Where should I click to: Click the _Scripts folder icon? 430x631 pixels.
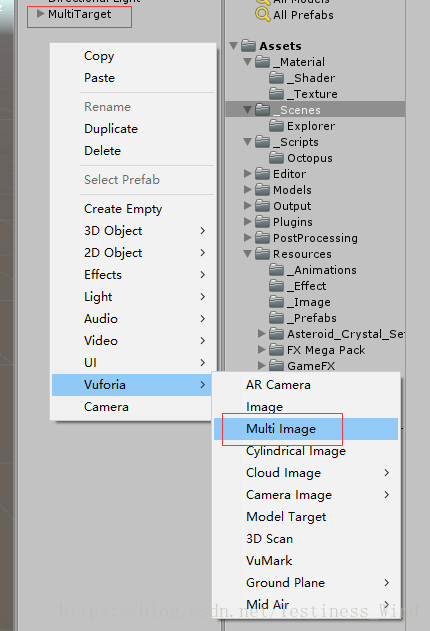point(262,142)
